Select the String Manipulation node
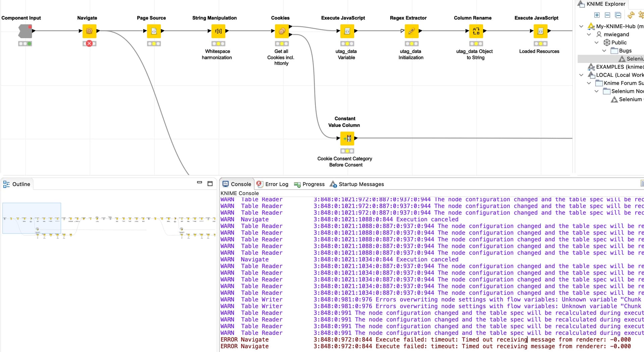644x352 pixels. click(218, 31)
